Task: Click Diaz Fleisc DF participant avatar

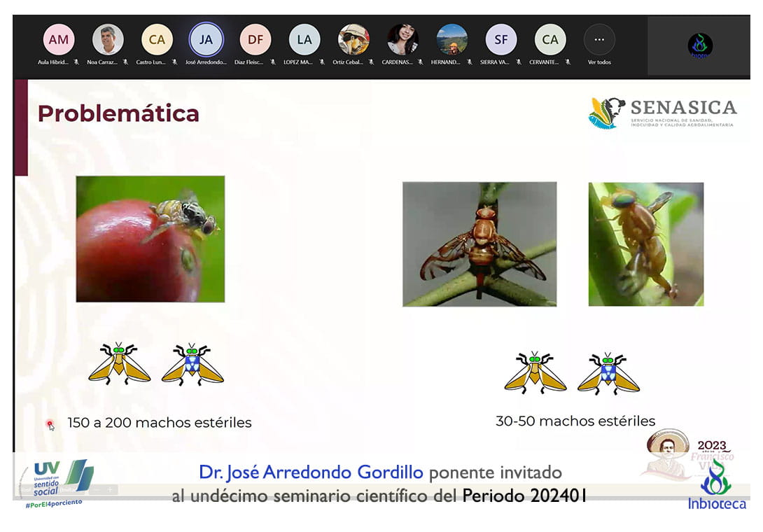Action: 255,40
